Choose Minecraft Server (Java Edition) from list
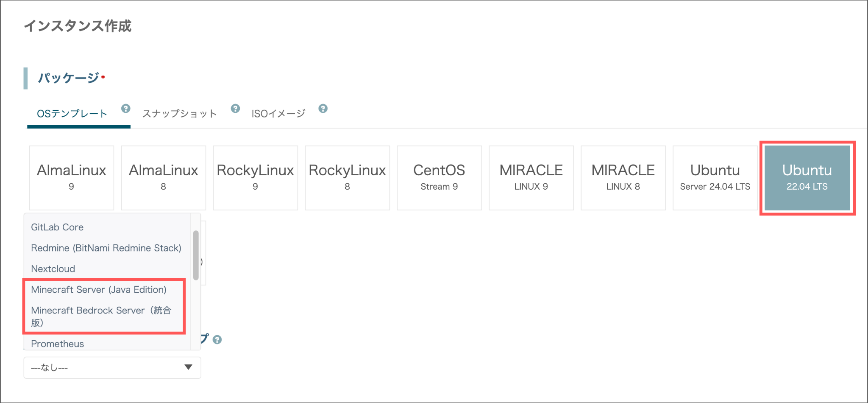Viewport: 868px width, 403px height. click(99, 290)
